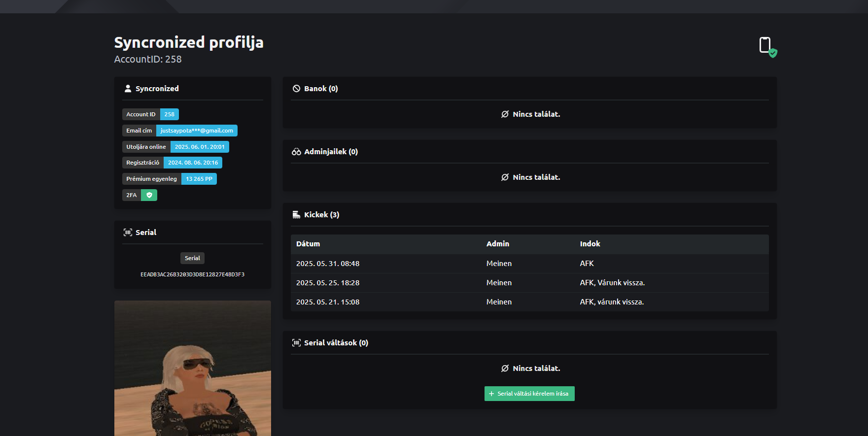
Task: Click the gray Serial label button
Action: [192, 258]
